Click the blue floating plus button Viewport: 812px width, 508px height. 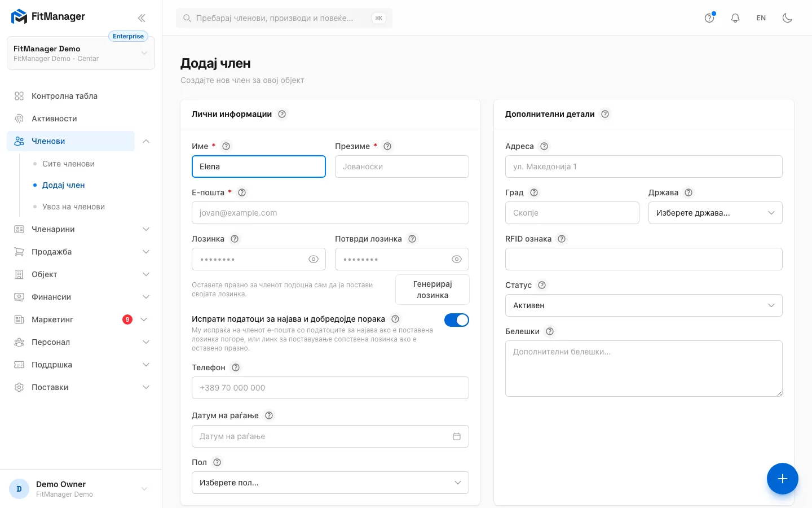783,479
